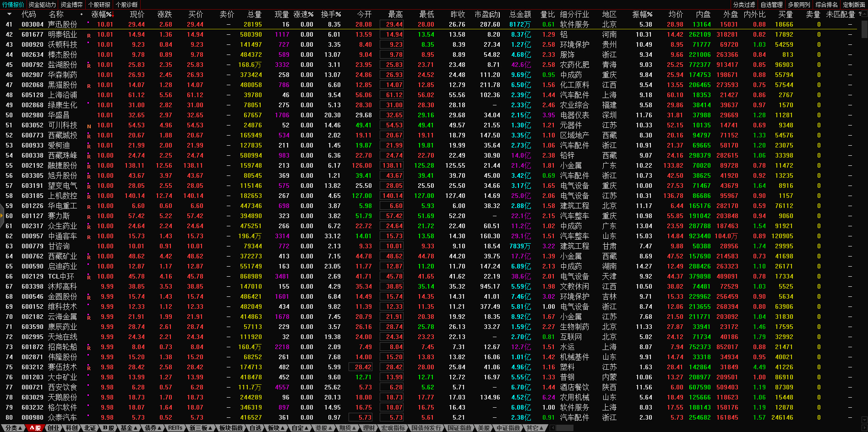Sort the list by 总金额 column
Screen dimensions: 868x432
point(520,14)
